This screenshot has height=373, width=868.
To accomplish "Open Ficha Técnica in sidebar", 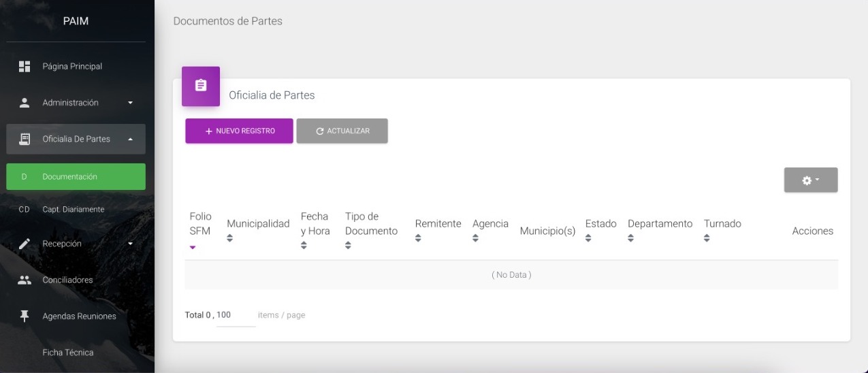I will [68, 353].
